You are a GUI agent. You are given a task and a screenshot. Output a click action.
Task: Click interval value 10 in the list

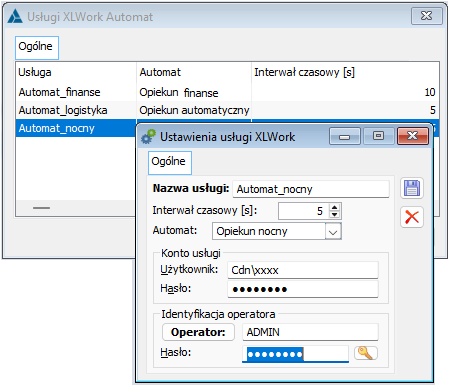point(430,92)
